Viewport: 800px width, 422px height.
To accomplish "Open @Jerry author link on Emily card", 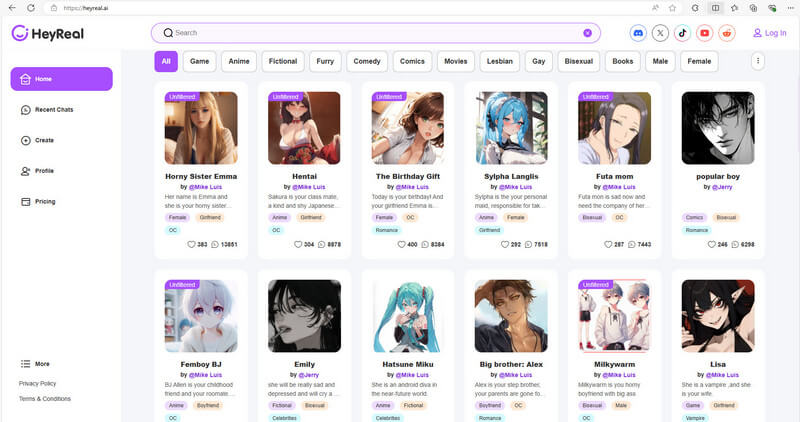I will click(x=308, y=375).
